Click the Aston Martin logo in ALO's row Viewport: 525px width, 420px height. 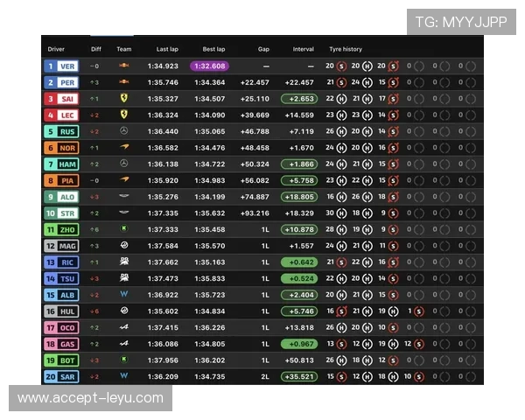124,197
